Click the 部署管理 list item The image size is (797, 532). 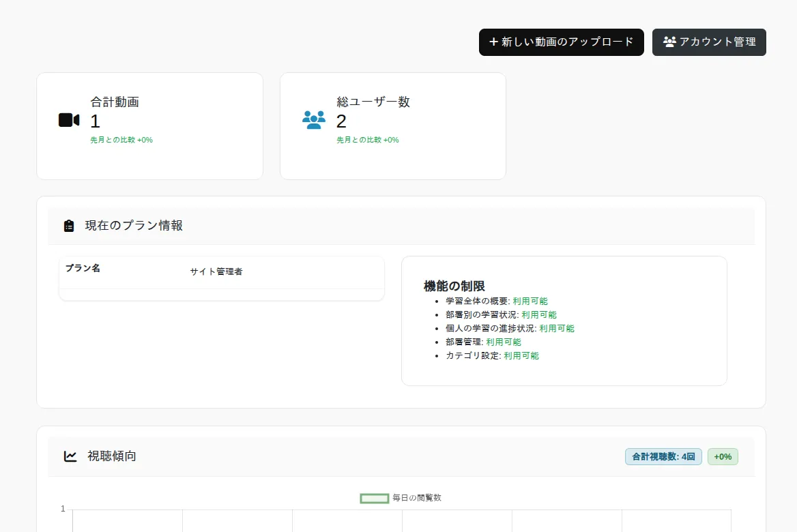coord(483,342)
